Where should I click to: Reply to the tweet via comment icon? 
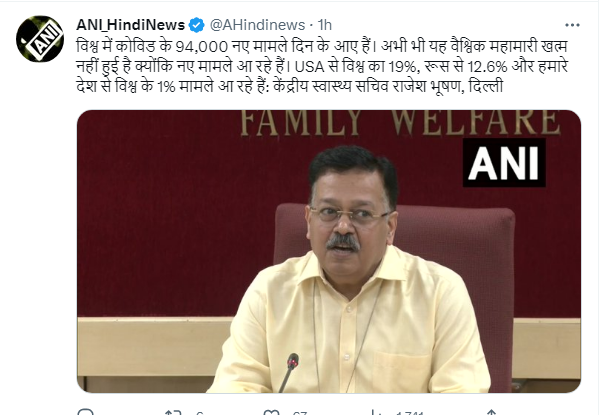click(x=86, y=411)
